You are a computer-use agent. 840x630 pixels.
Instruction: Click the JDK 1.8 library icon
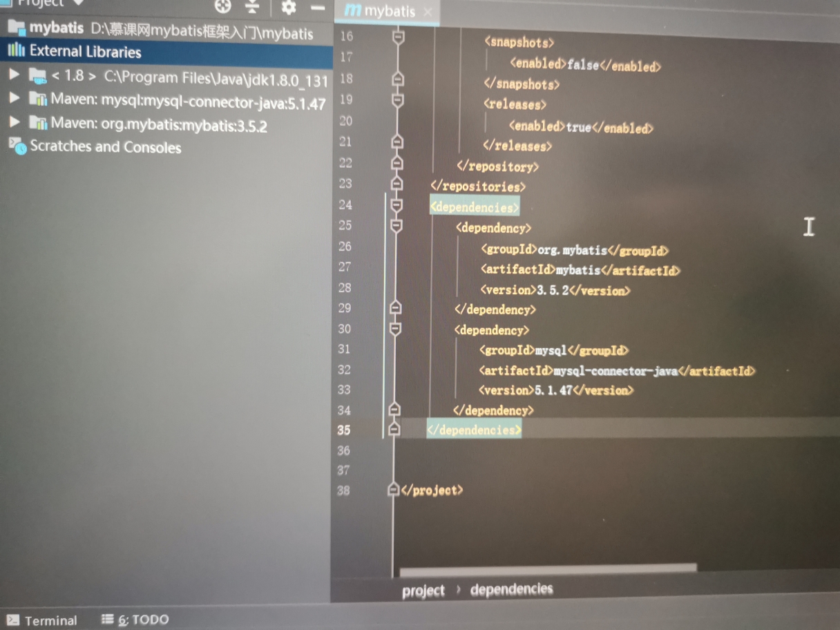click(x=37, y=75)
